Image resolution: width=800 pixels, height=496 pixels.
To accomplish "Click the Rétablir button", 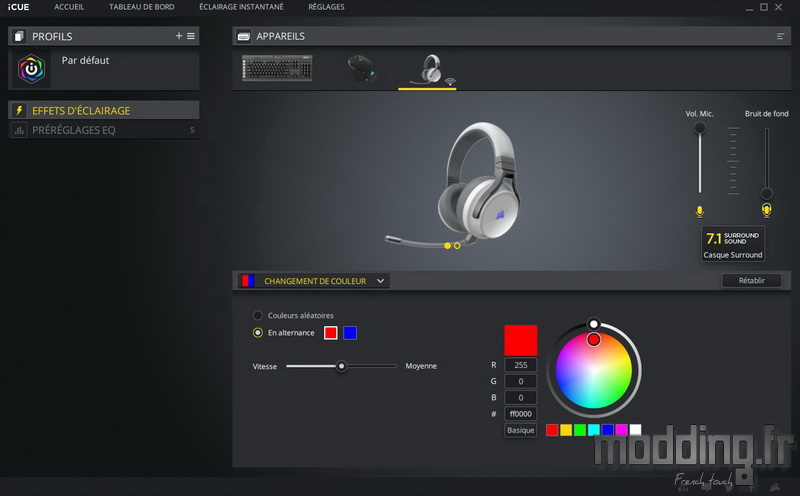I will coord(752,281).
